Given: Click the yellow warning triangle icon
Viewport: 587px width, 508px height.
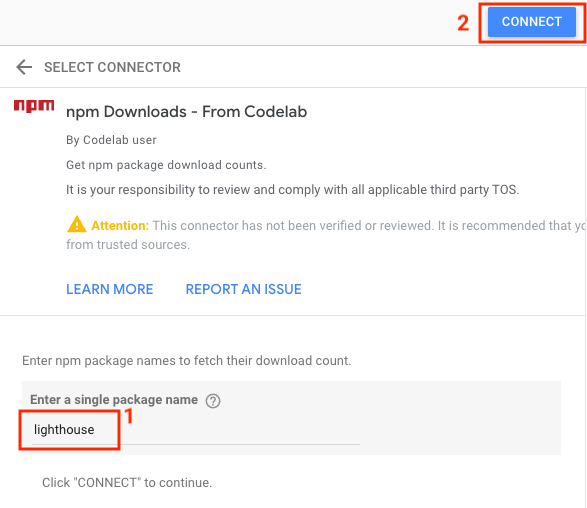Looking at the screenshot, I should point(77,224).
